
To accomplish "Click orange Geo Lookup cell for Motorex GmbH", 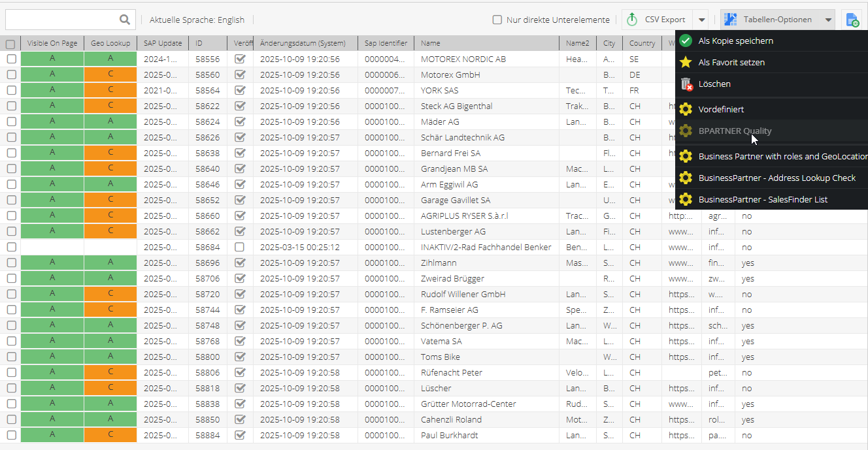I will point(110,74).
